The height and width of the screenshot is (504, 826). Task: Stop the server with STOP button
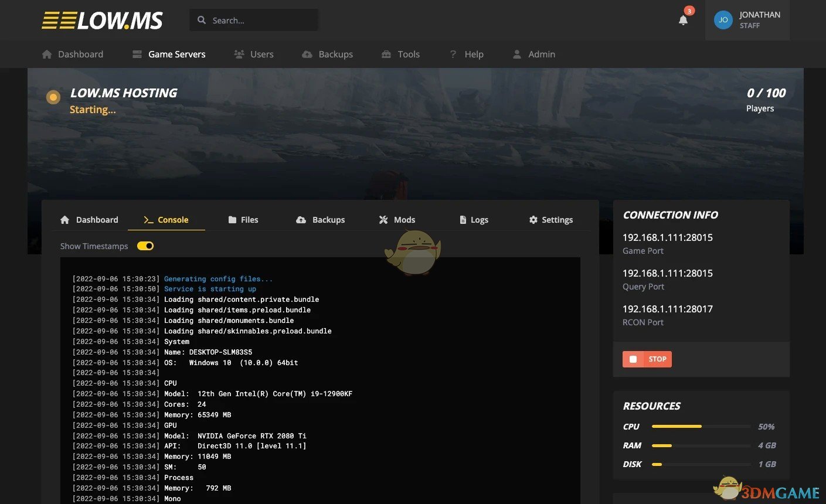click(x=647, y=359)
